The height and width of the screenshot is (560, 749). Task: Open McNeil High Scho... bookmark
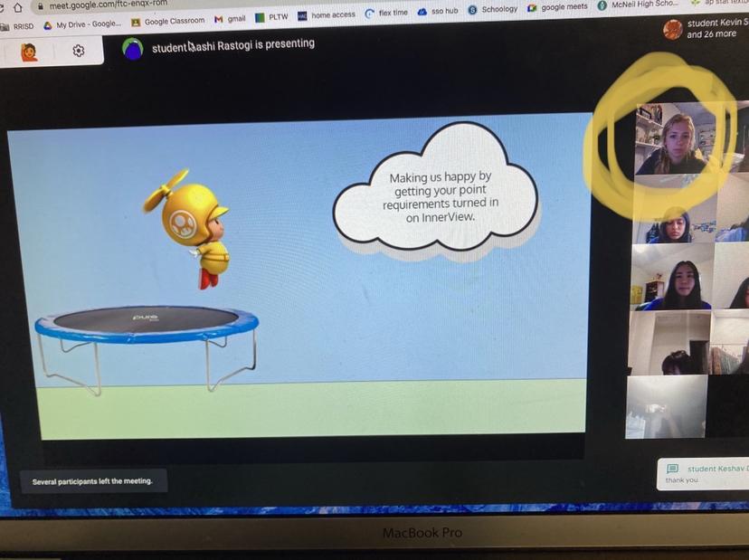638,5
